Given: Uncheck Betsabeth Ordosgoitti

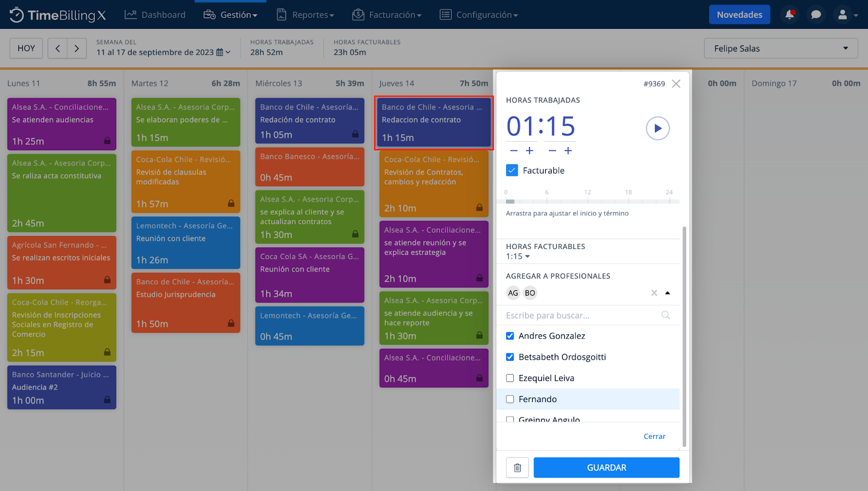Looking at the screenshot, I should tap(510, 357).
